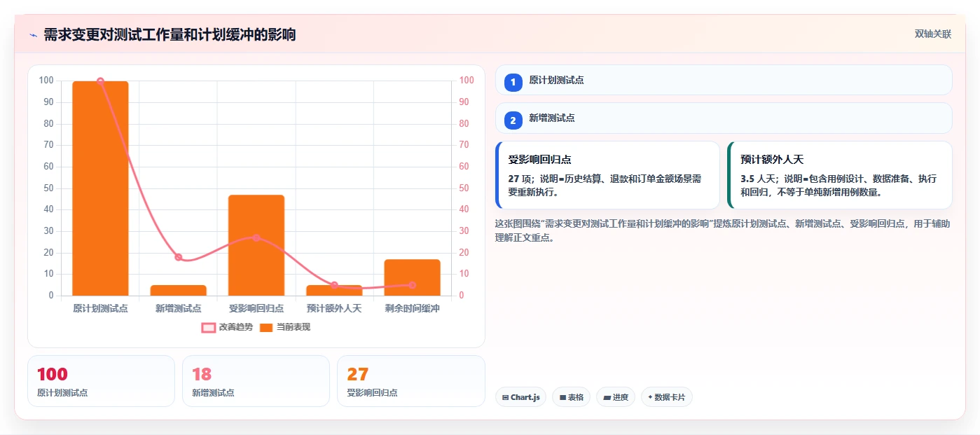Image resolution: width=980 pixels, height=435 pixels.
Task: Click the title 需求变更对测试工作量和计划缓冲的影响
Action: 170,35
